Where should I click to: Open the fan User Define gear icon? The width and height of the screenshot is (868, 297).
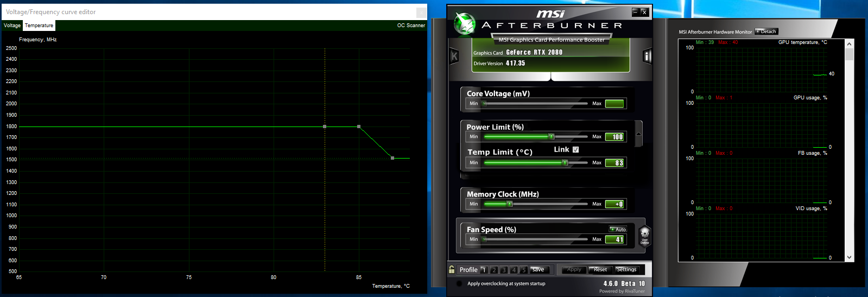point(644,236)
